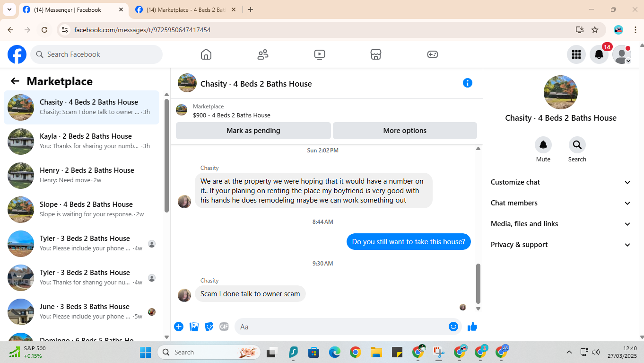644x363 pixels.
Task: Attach a photo using the image icon
Action: point(194,327)
